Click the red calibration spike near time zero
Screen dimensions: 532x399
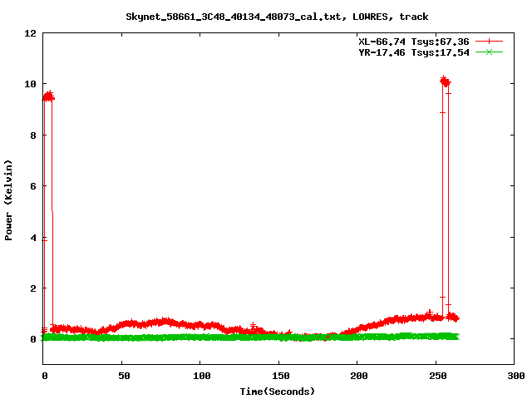pos(48,210)
